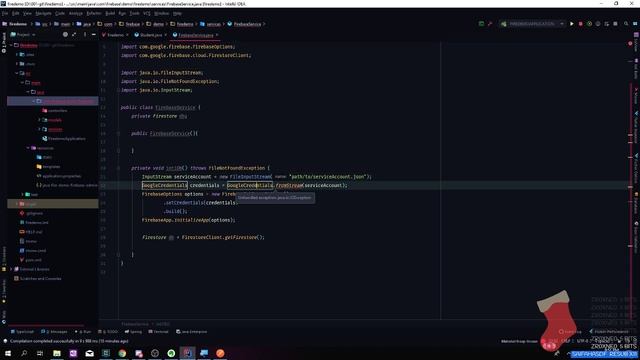The width and height of the screenshot is (640, 360).
Task: Open the File menu
Action: [5, 13]
